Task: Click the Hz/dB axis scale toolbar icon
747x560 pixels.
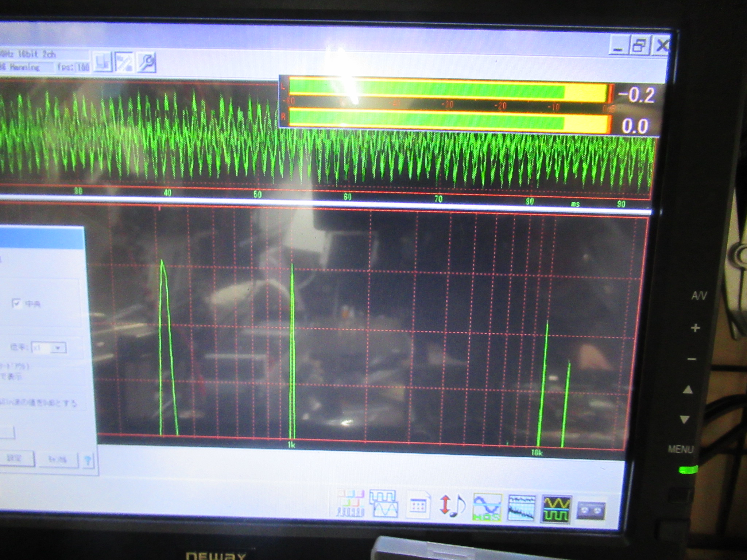Action: click(124, 62)
